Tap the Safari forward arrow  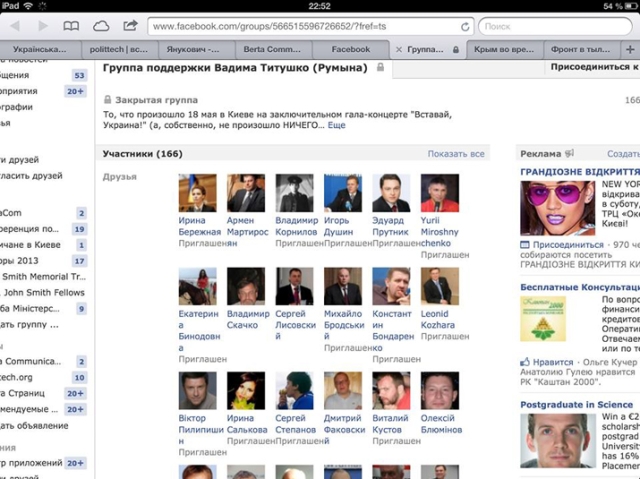coord(42,26)
